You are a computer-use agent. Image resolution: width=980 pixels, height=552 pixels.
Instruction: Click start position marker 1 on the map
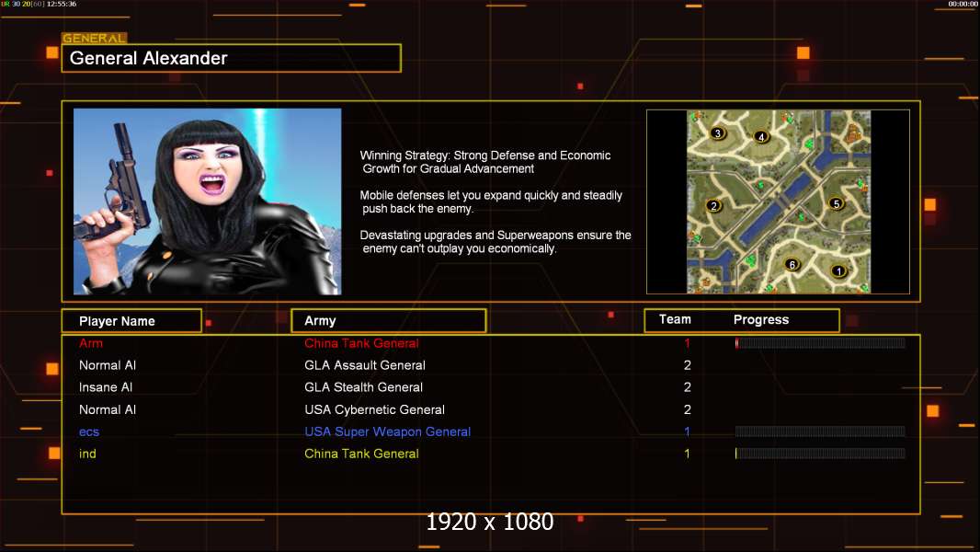838,270
